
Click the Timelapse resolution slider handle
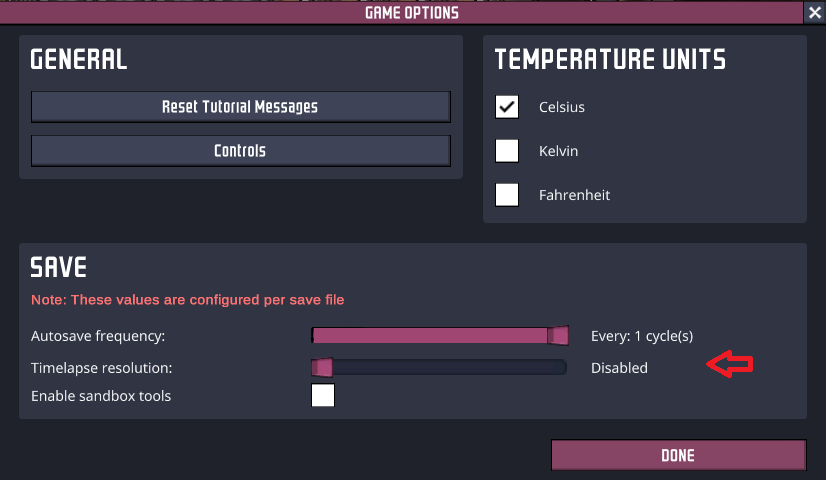322,367
